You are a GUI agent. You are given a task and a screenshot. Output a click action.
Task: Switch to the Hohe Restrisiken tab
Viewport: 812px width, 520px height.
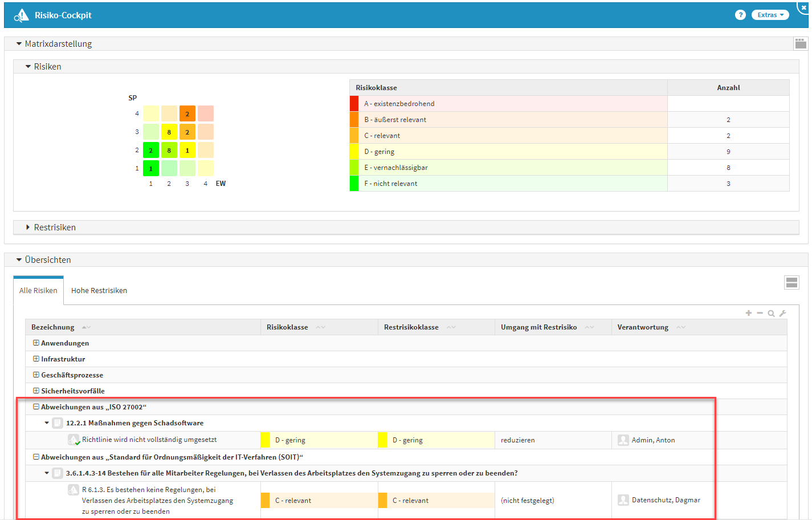(x=99, y=291)
